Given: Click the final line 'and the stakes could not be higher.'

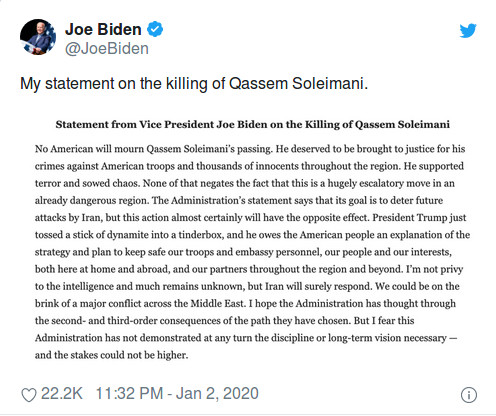Looking at the screenshot, I should coord(111,355).
